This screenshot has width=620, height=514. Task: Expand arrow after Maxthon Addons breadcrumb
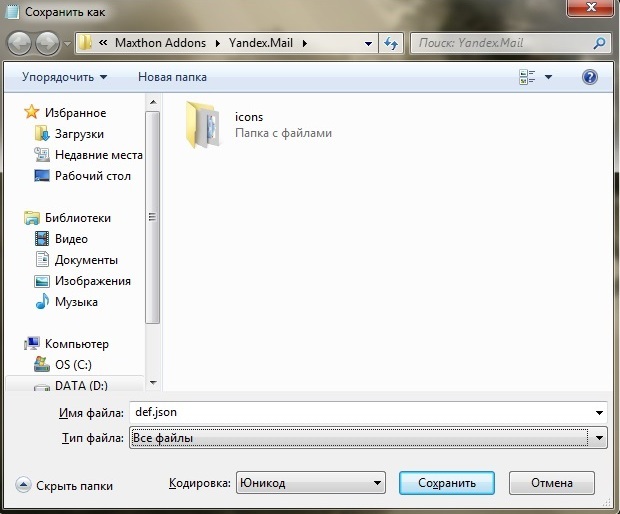coord(218,43)
